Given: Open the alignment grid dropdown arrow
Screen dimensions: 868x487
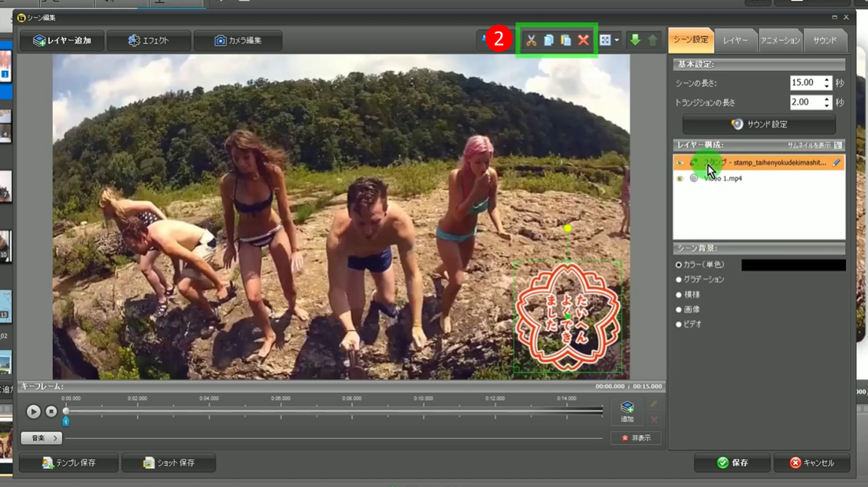Looking at the screenshot, I should (617, 40).
